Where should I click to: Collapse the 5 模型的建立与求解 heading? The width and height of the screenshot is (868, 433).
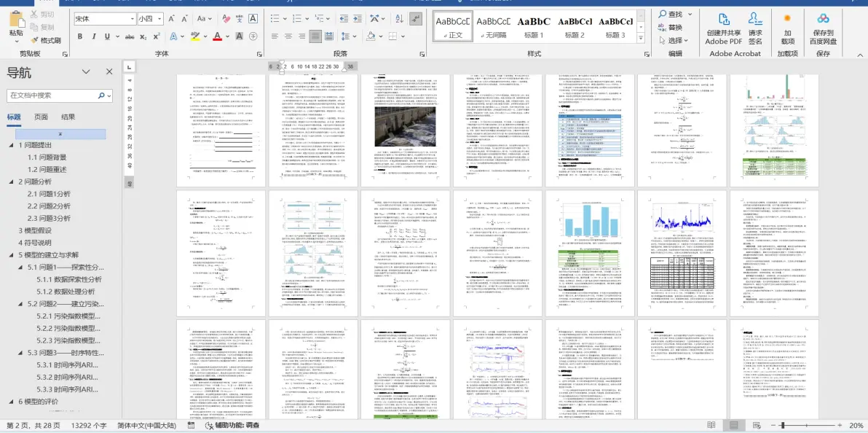coord(12,254)
